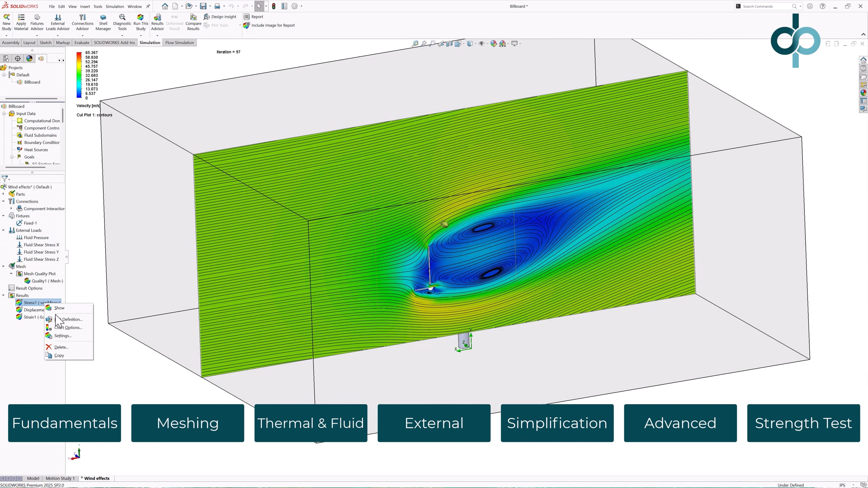Collapse the Input Data folder
Screen dimensions: 868x488
[x=4, y=114]
